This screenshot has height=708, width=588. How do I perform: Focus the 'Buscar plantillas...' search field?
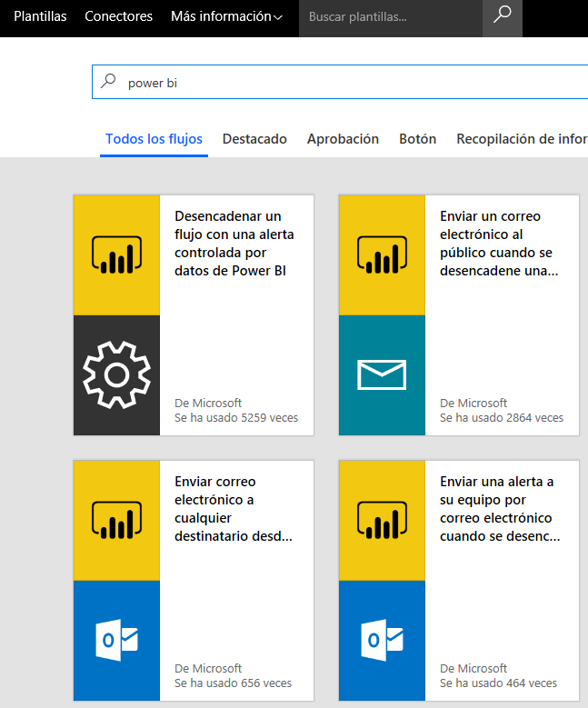(391, 16)
